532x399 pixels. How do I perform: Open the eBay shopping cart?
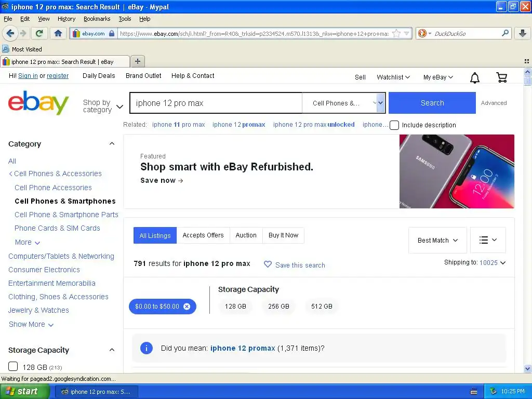point(501,77)
